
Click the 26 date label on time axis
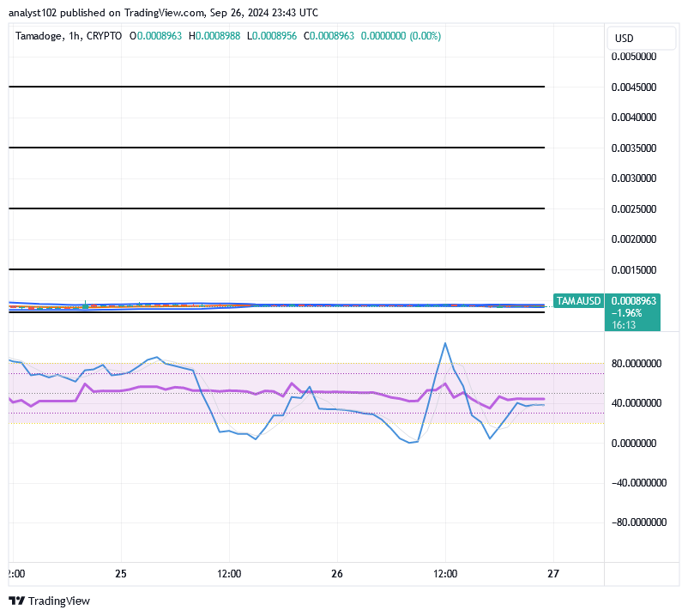(x=337, y=573)
